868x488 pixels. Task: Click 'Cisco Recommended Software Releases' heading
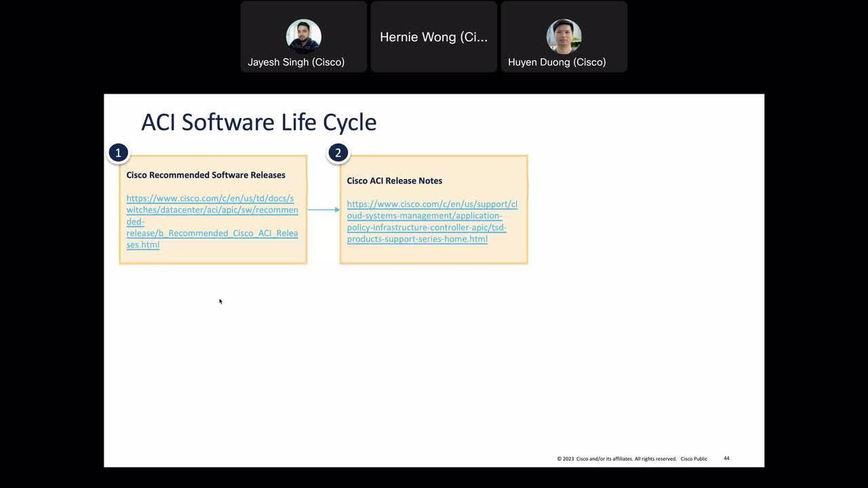pos(205,175)
